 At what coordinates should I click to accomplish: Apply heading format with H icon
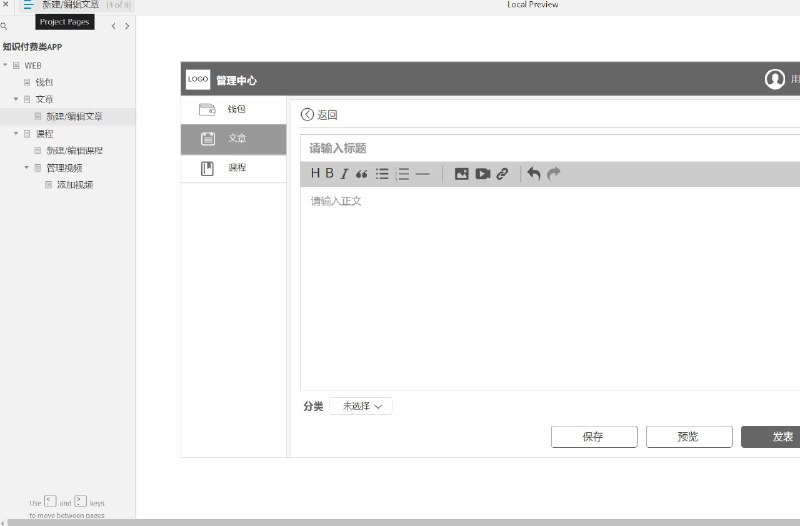tap(315, 173)
